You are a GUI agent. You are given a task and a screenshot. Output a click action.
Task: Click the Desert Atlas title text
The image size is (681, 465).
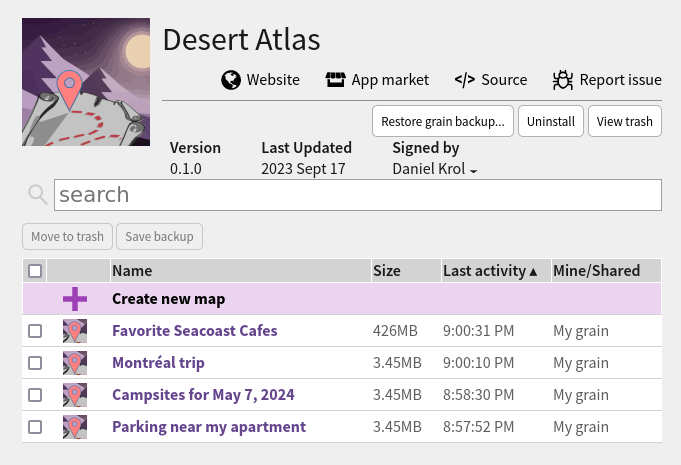point(241,40)
